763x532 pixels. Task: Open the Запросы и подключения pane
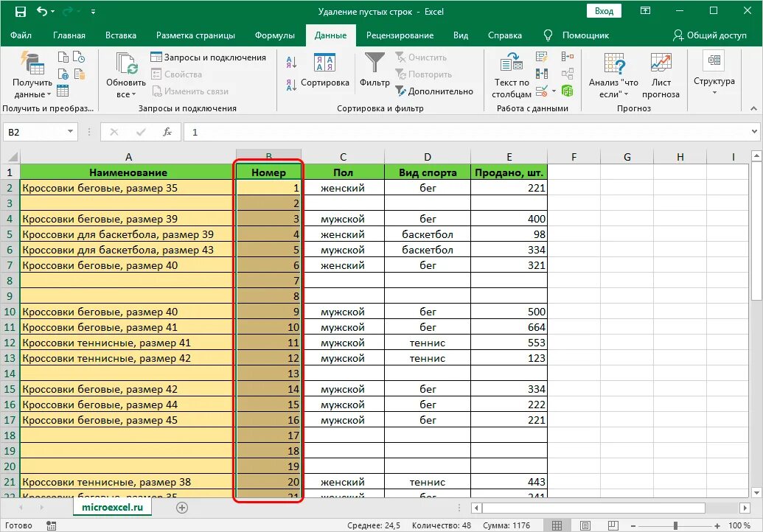pos(209,57)
